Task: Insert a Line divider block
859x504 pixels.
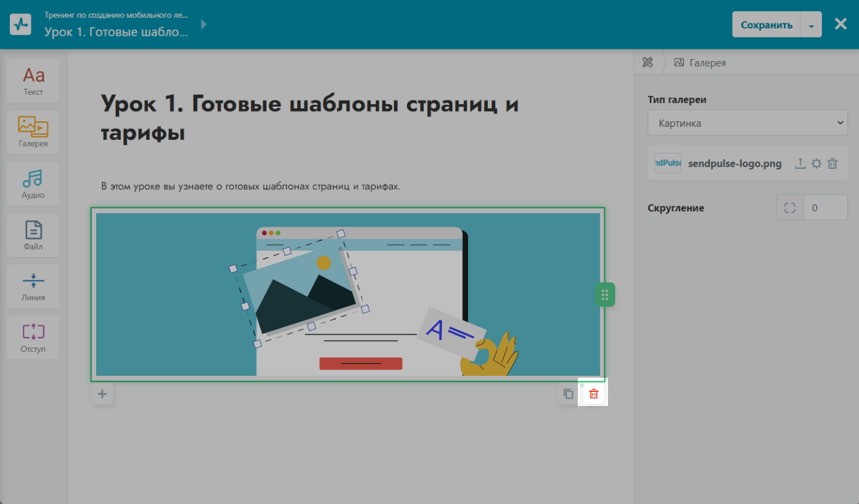Action: [x=33, y=286]
